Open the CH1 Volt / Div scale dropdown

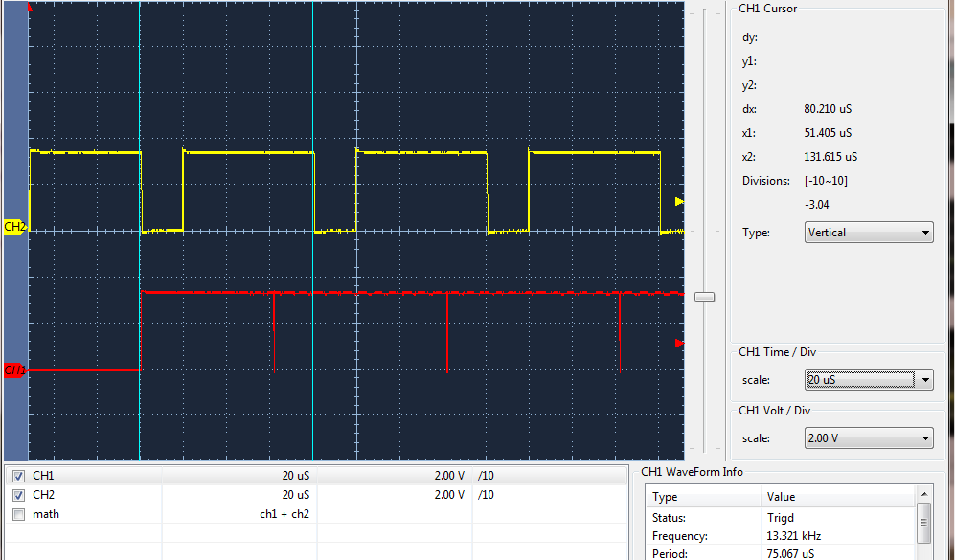(x=869, y=438)
